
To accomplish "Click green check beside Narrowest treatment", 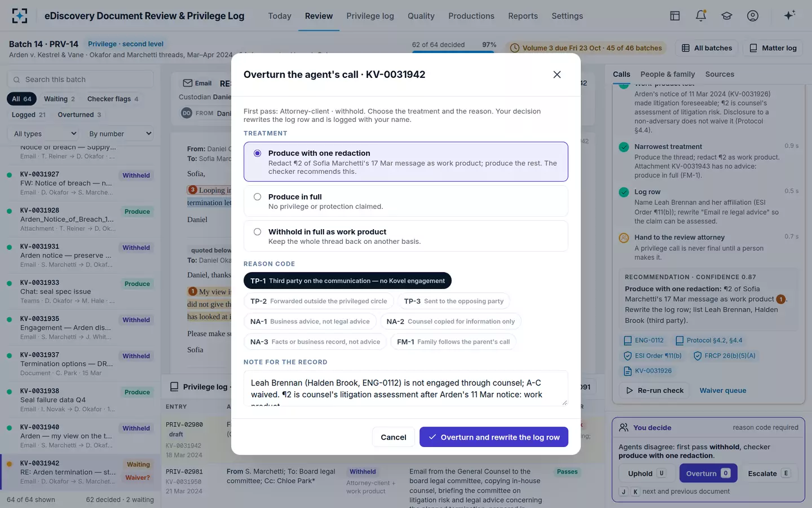I will point(624,147).
